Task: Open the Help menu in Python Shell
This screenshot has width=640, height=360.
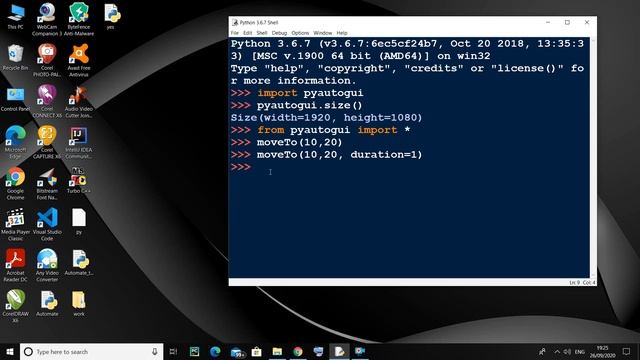Action: point(342,33)
